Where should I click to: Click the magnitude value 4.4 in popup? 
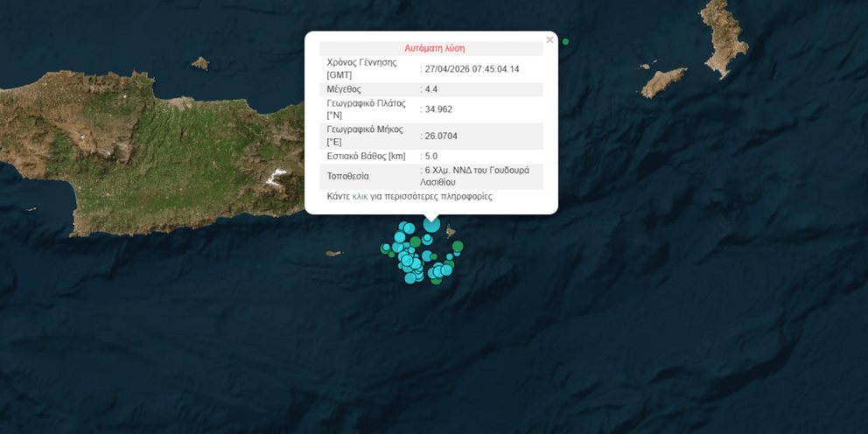(x=430, y=89)
